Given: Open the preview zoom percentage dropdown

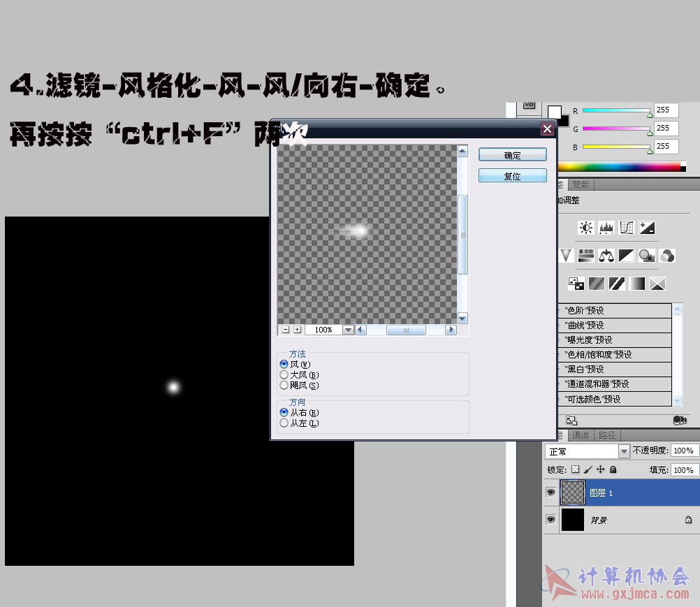Looking at the screenshot, I should 348,330.
